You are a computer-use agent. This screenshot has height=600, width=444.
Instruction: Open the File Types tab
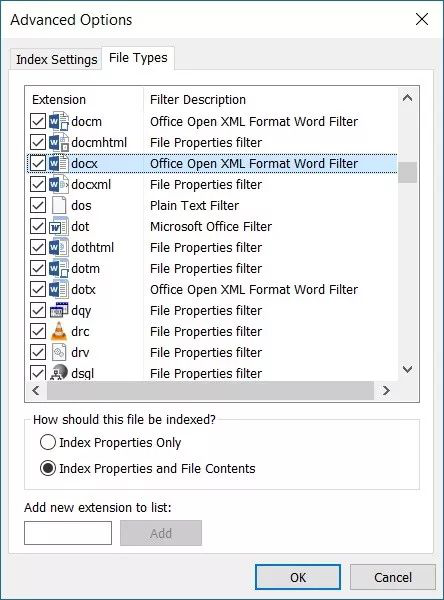tap(138, 58)
